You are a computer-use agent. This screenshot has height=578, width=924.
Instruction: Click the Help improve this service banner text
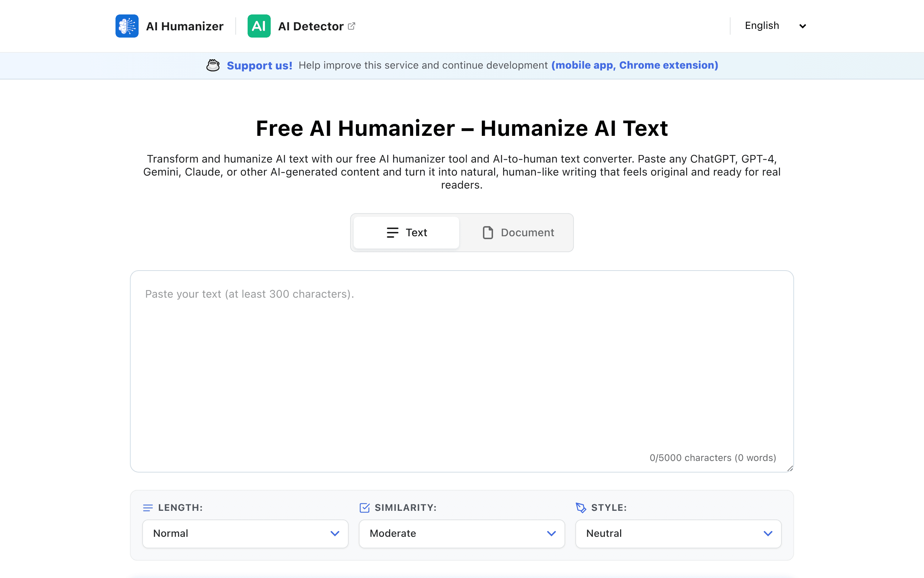pyautogui.click(x=423, y=65)
